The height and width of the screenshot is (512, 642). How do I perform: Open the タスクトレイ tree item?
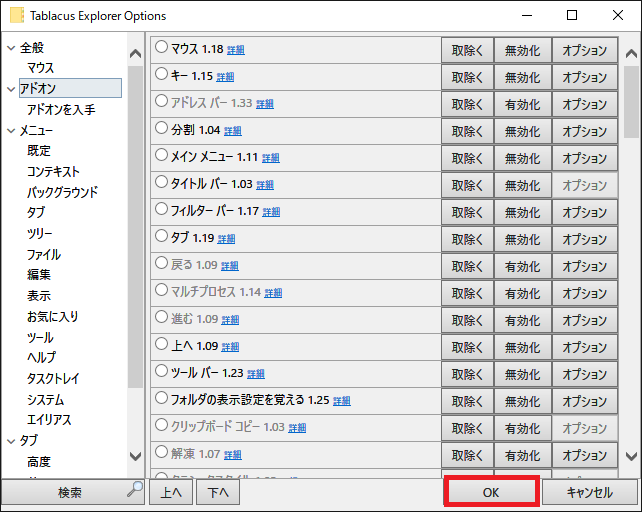coord(53,378)
